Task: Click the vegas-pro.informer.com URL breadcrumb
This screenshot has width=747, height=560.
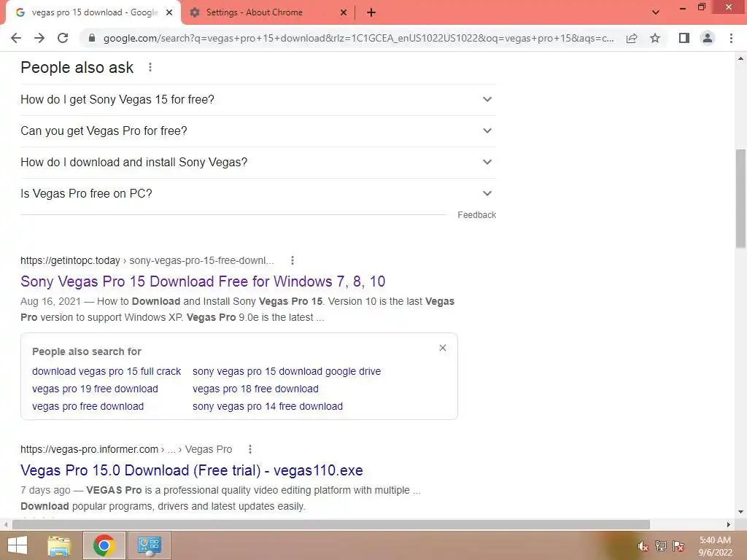Action: click(x=126, y=449)
